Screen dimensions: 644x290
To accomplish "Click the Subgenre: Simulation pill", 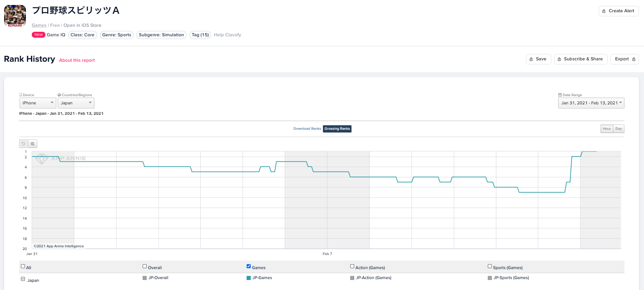I will pyautogui.click(x=162, y=35).
